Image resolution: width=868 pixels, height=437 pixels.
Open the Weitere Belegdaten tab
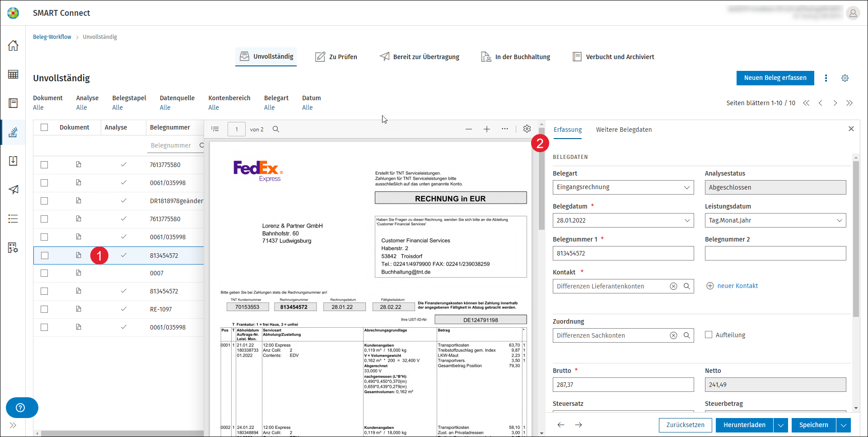tap(624, 130)
